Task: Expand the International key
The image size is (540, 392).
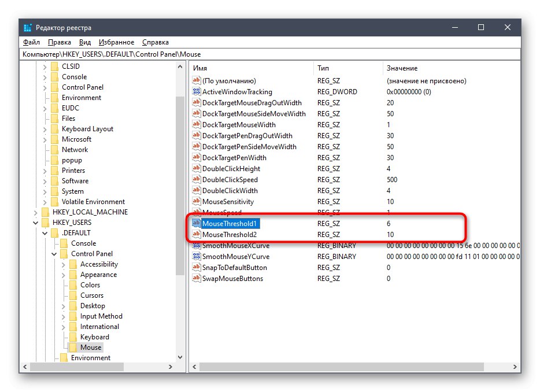Action: (64, 327)
